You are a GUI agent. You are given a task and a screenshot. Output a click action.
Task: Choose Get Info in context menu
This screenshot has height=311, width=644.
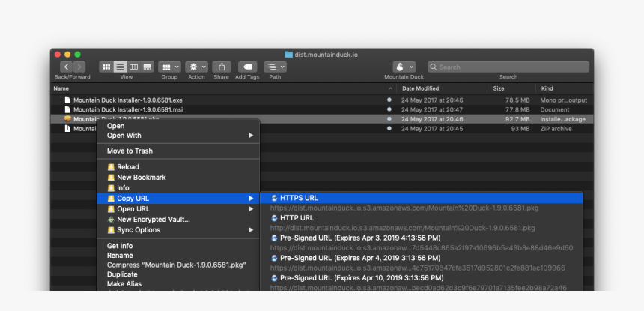click(x=177, y=246)
